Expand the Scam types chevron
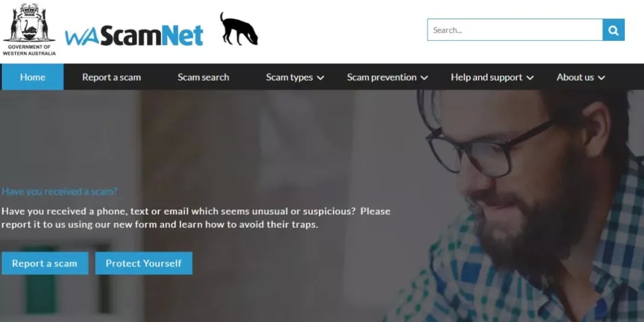The image size is (644, 322). [321, 78]
